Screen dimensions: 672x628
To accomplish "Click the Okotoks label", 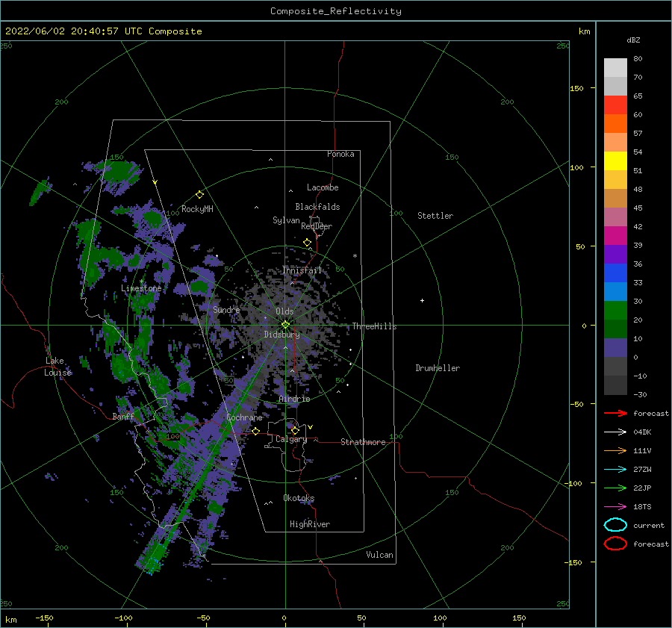I will pyautogui.click(x=299, y=498).
